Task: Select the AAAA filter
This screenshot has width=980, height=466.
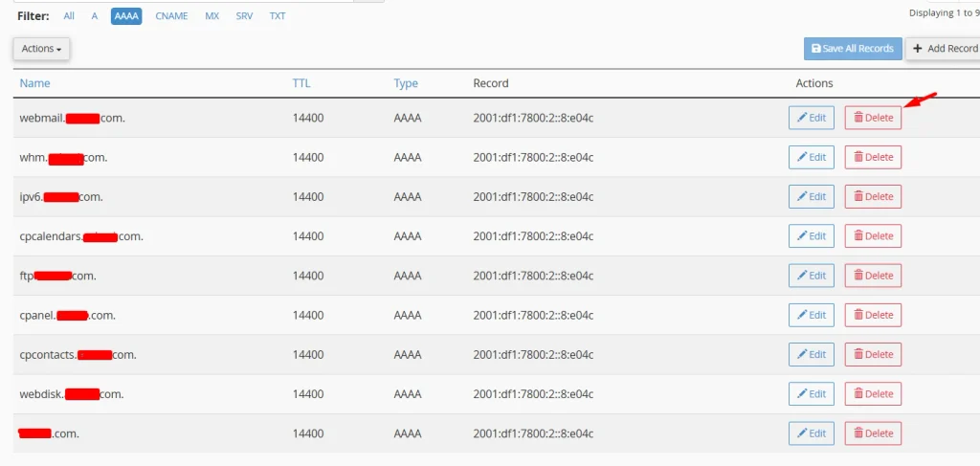Action: point(126,16)
